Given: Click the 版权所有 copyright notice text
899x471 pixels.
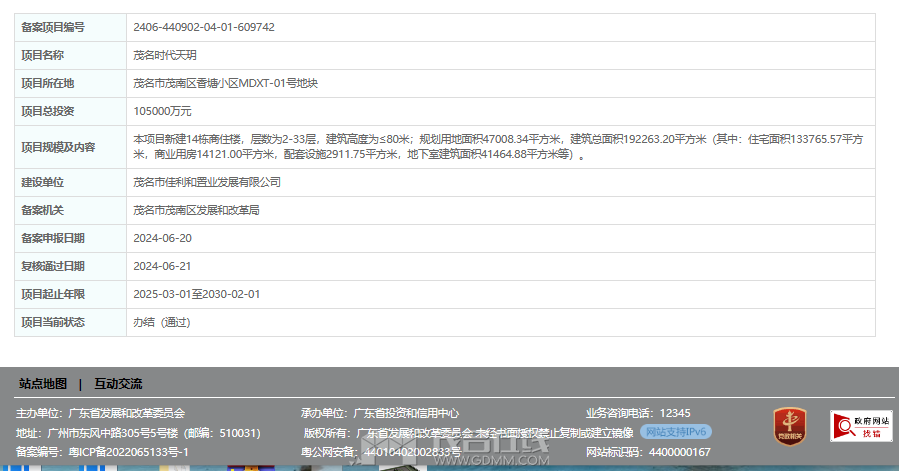Looking at the screenshot, I should (x=468, y=433).
